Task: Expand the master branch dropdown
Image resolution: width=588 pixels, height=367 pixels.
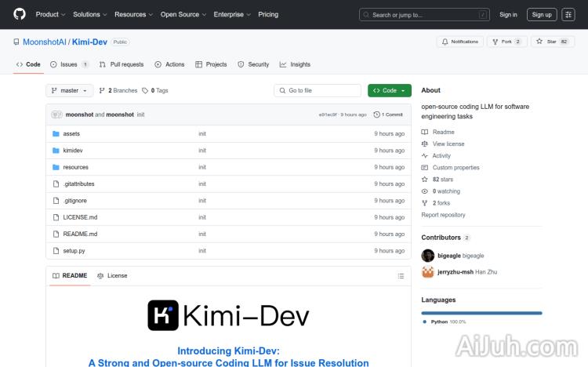Action: (x=70, y=91)
